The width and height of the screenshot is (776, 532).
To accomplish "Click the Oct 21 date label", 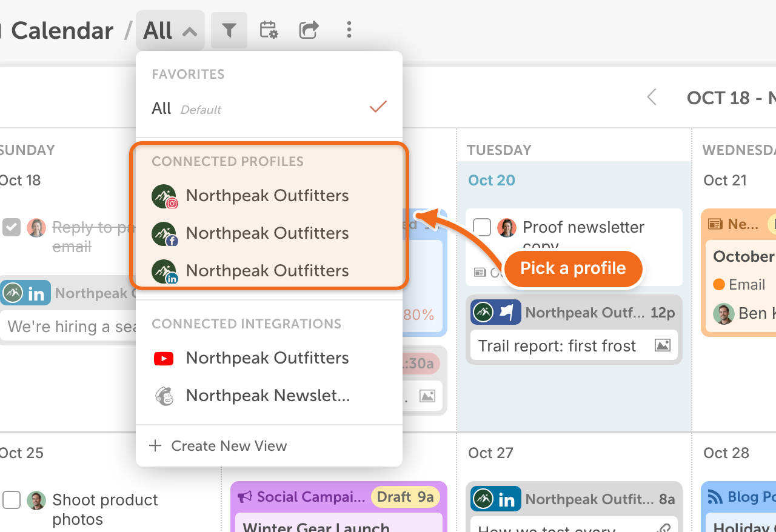I will point(725,181).
